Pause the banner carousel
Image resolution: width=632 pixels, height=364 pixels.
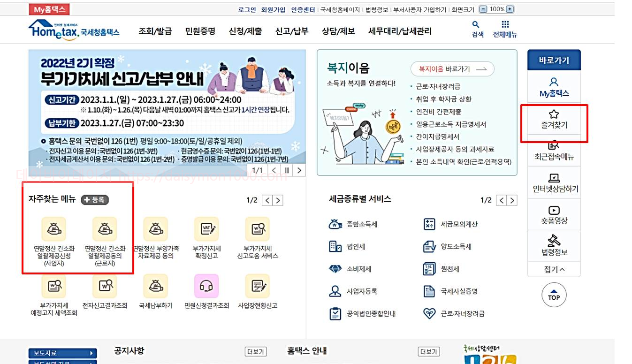288,171
